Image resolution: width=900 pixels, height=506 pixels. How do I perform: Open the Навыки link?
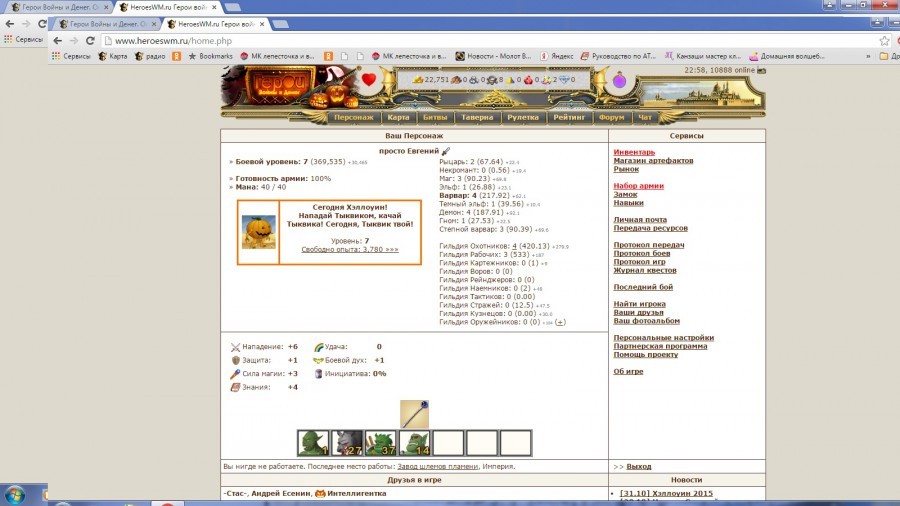click(x=629, y=203)
